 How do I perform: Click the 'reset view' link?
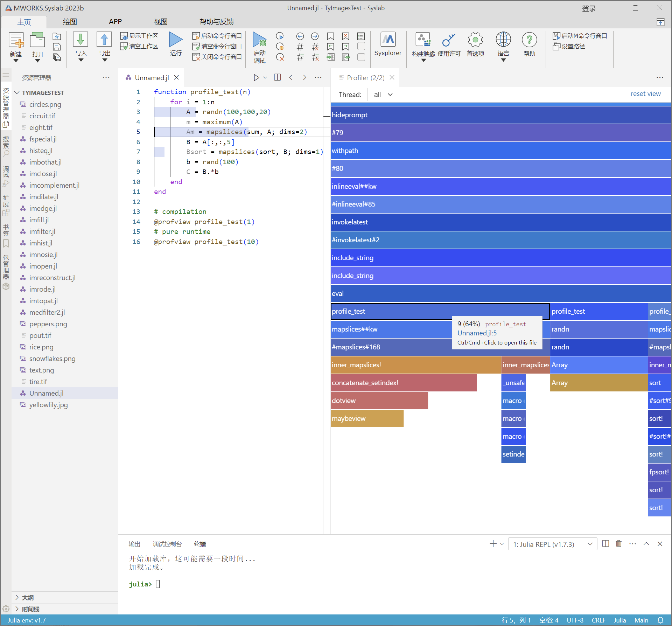tap(645, 94)
